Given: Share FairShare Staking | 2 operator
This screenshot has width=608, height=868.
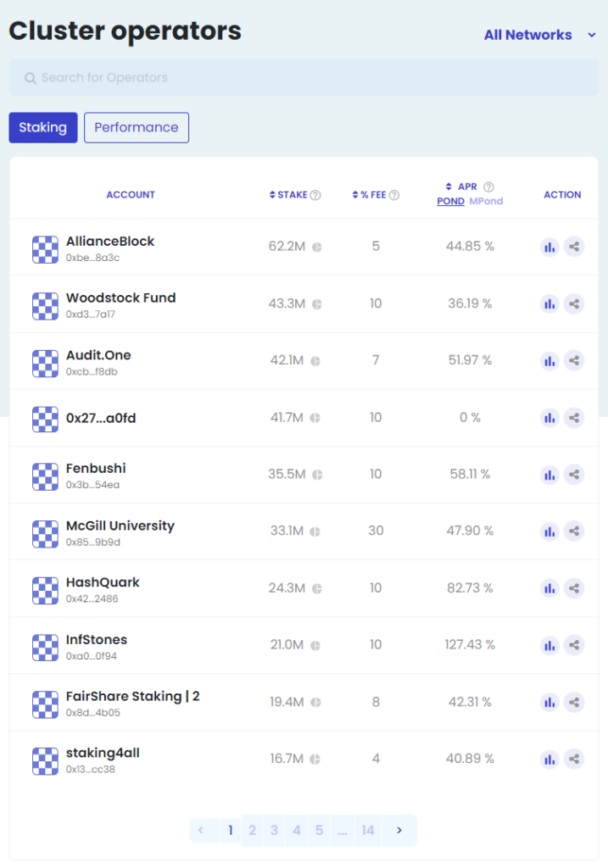Looking at the screenshot, I should pos(574,703).
